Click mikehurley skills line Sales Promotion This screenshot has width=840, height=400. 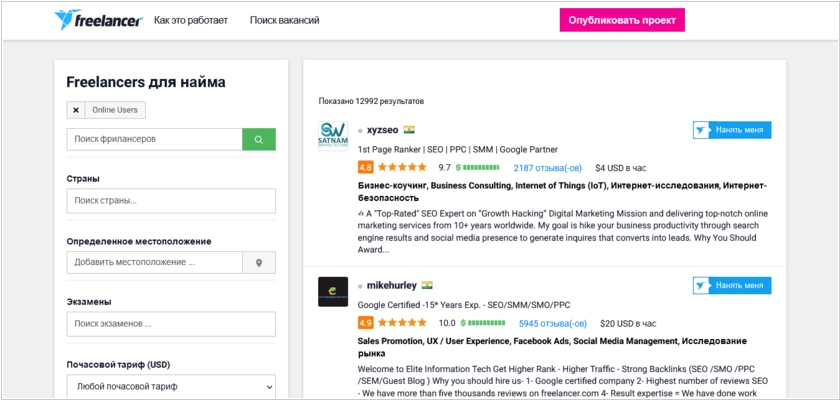click(x=552, y=348)
